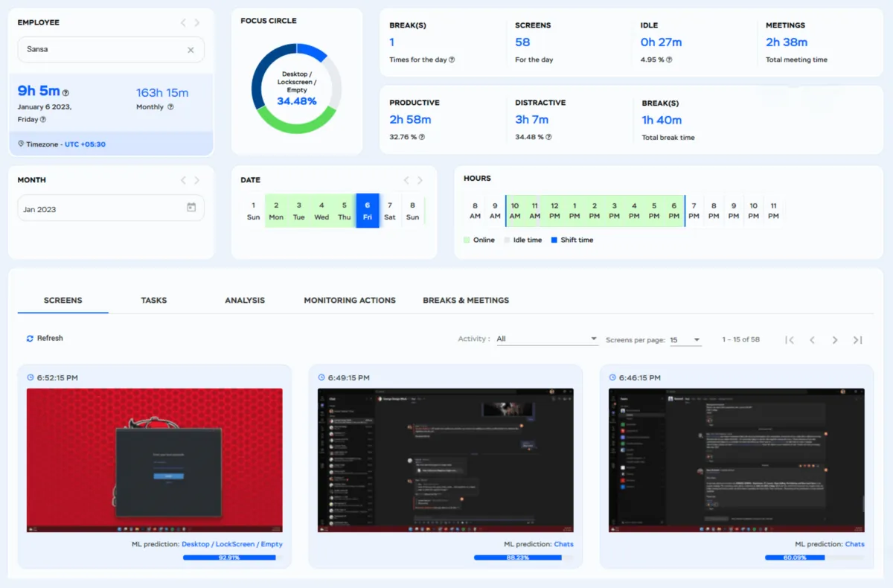Show help icon beside Friday

coord(42,119)
